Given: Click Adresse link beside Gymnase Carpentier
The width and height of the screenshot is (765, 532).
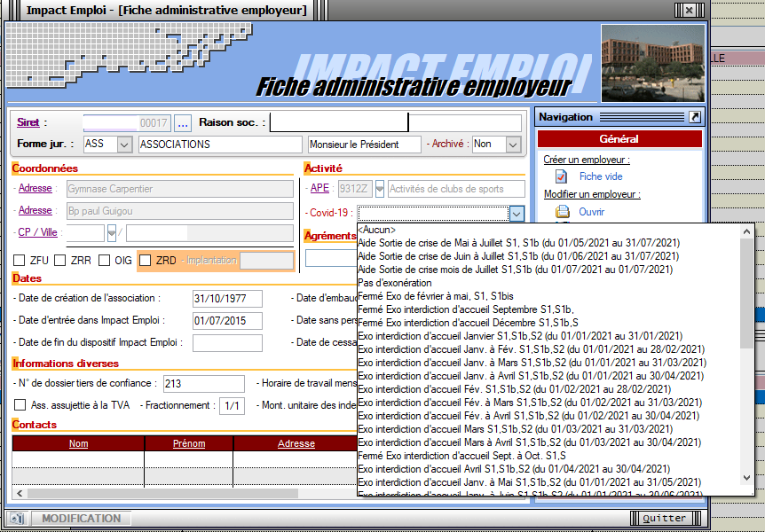Looking at the screenshot, I should click(x=35, y=188).
